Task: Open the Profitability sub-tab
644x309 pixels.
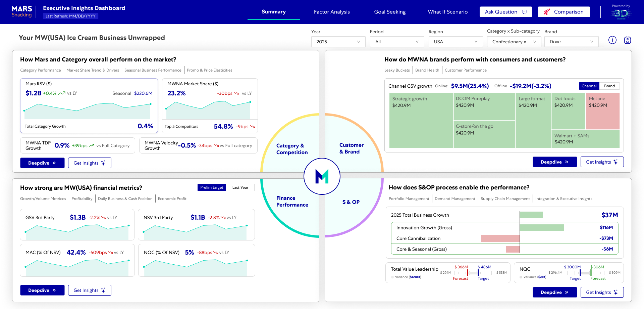Action: point(82,198)
